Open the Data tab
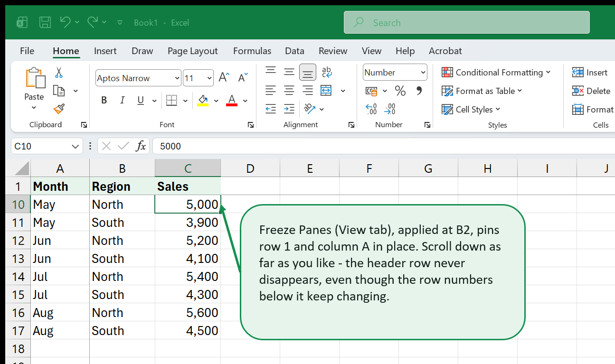The width and height of the screenshot is (615, 364). [x=294, y=51]
